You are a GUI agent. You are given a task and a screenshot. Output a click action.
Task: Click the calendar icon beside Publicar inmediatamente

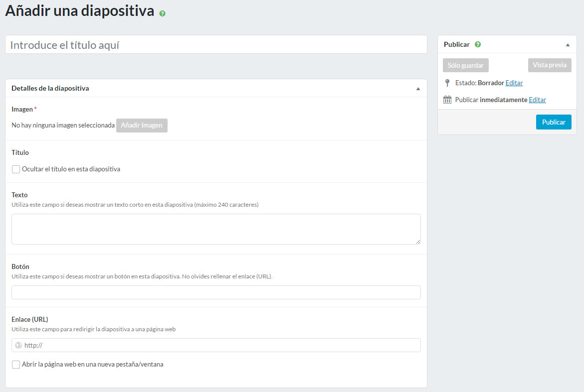click(447, 100)
